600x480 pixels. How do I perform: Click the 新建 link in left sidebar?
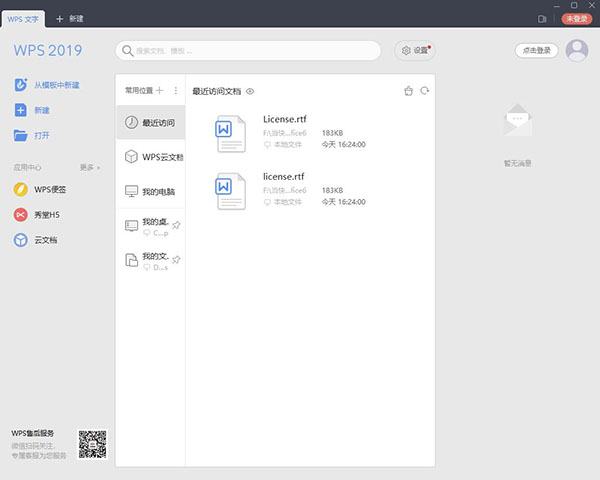tap(42, 110)
